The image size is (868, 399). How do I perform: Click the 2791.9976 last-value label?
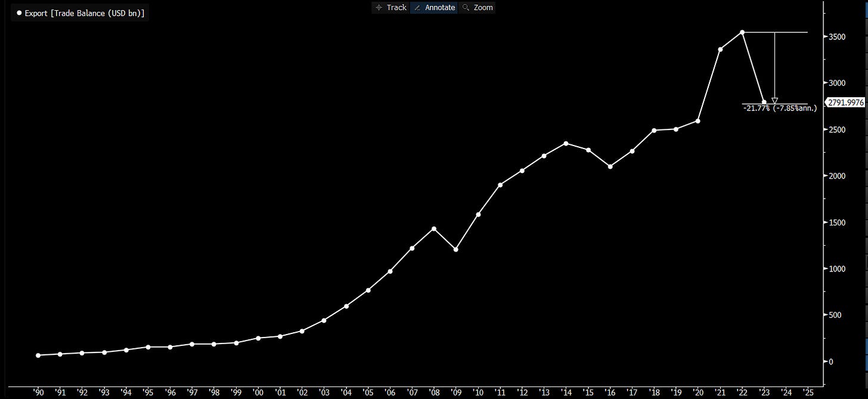click(847, 103)
